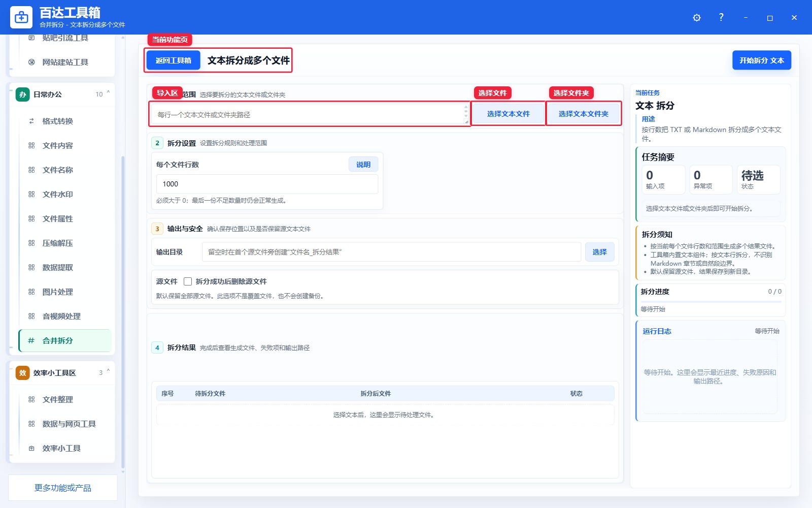Collapse the 日常办公 category chevron
812x508 pixels.
tap(108, 93)
